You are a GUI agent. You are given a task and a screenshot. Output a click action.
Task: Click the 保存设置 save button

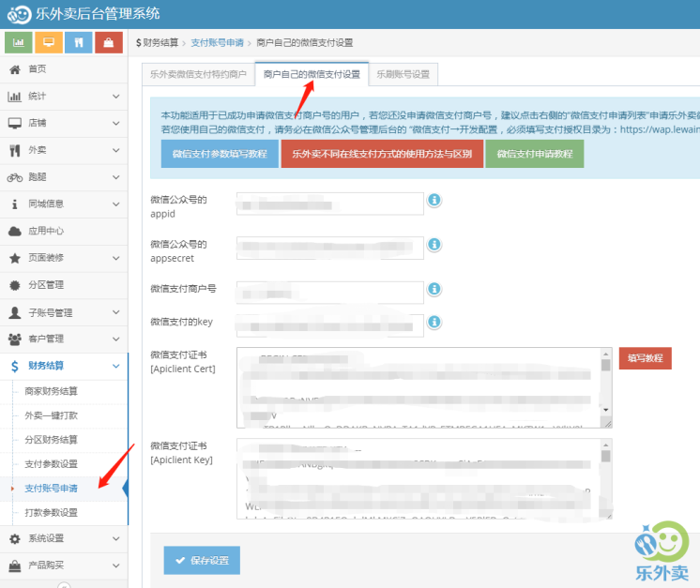(202, 561)
